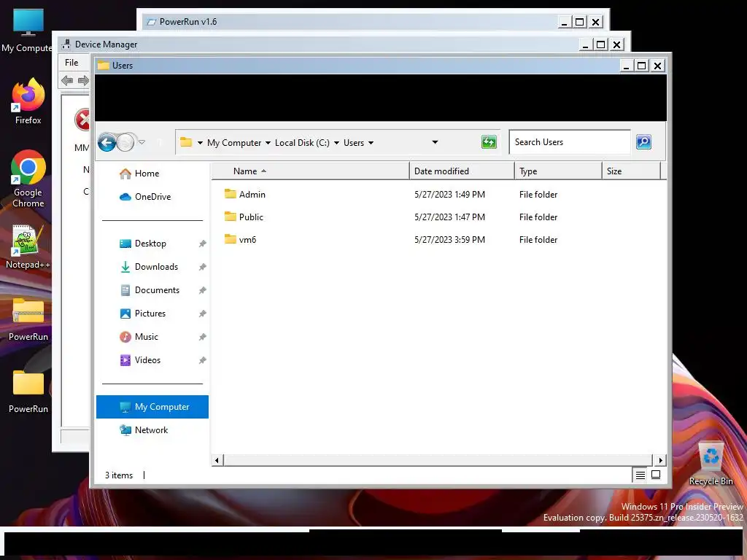Click My Computer breadcrumb in address bar
747x560 pixels.
(234, 143)
